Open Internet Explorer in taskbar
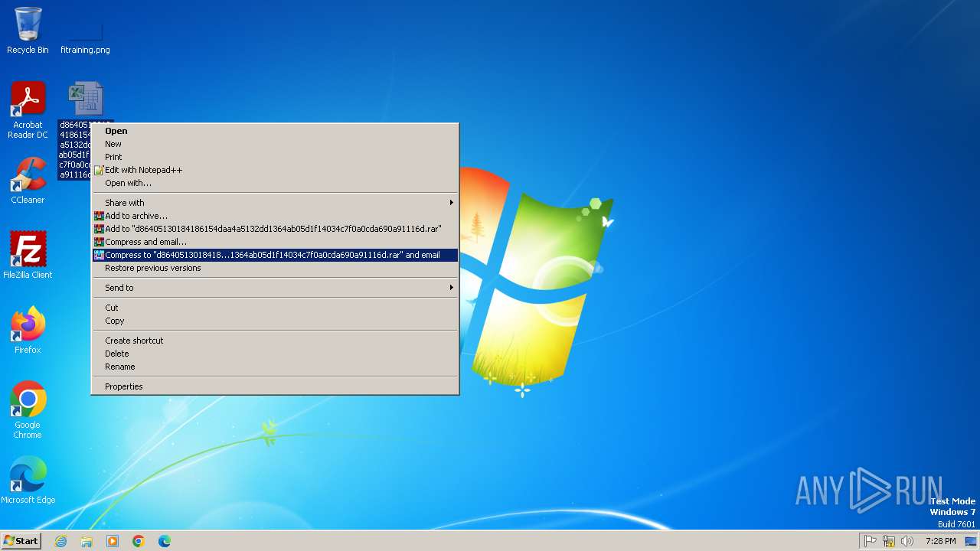The height and width of the screenshot is (551, 980). 60,541
